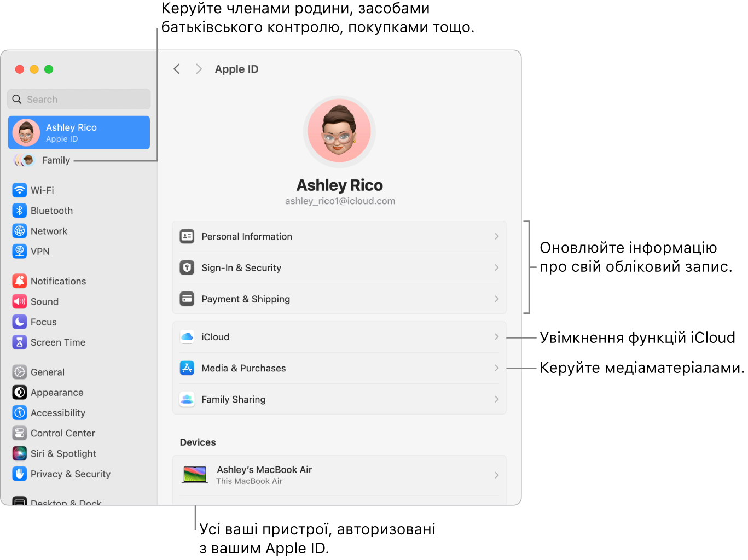Open Notifications bell icon
Screen dimensions: 748x560
click(20, 281)
